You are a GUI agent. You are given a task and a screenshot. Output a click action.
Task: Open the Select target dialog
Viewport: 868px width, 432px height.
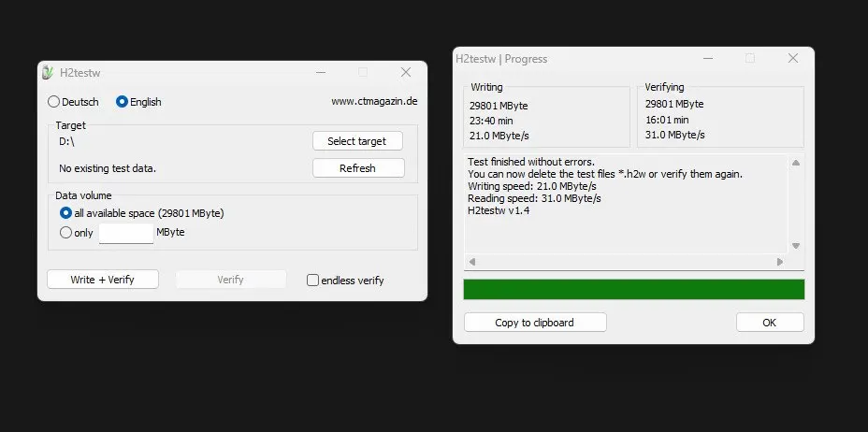(x=357, y=141)
